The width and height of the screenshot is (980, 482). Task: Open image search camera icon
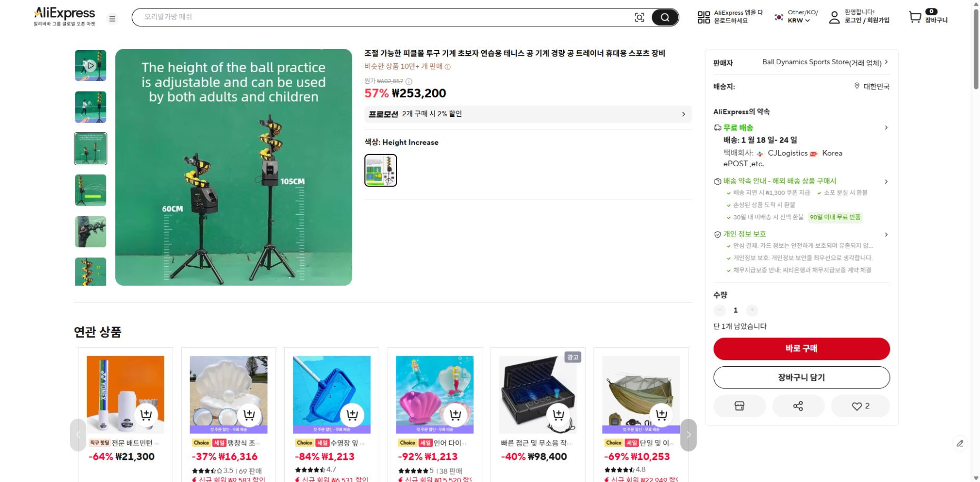click(x=639, y=17)
